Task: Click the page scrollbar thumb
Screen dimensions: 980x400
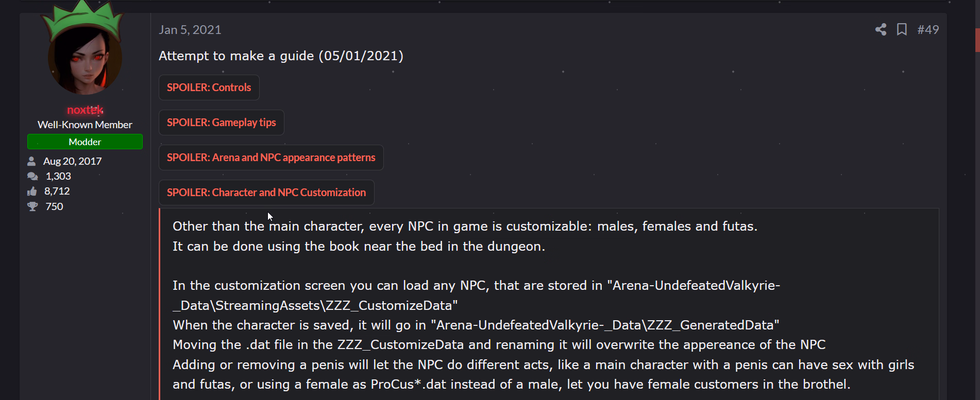Action: coord(977,40)
